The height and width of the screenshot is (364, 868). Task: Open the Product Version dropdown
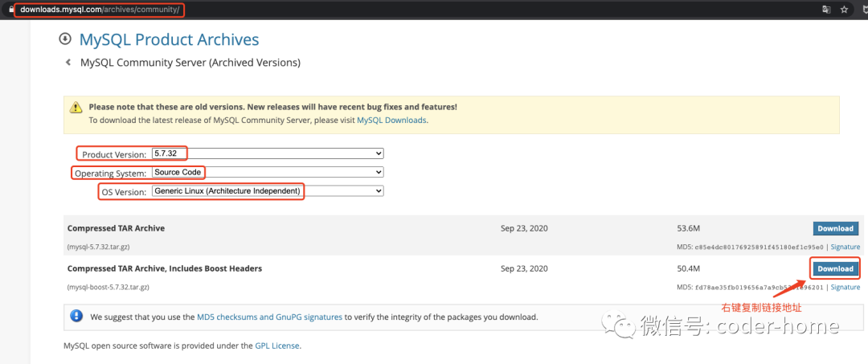pos(268,153)
